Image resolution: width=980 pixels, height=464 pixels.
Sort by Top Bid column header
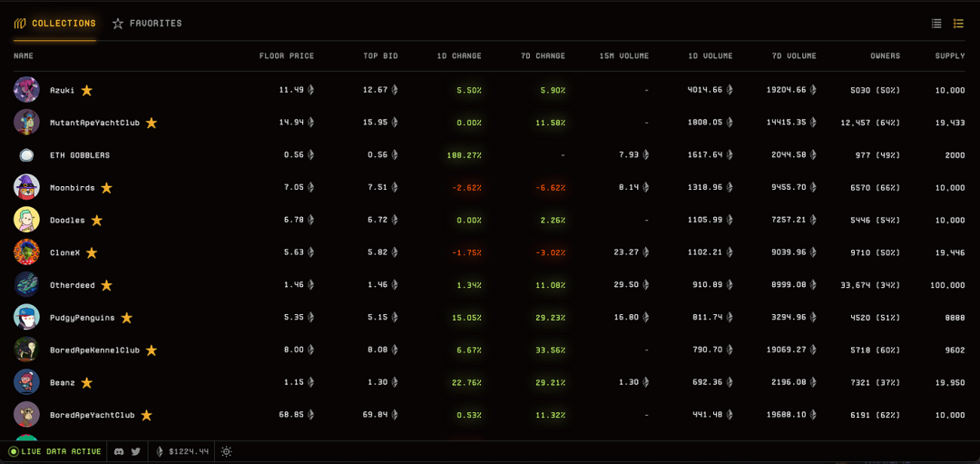[380, 56]
